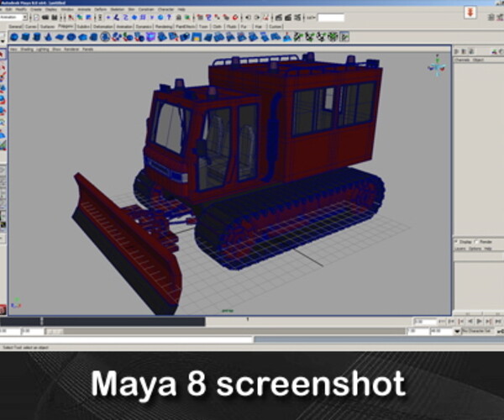This screenshot has height=420, width=504.
Task: Click the Render current frame clapperboard icon
Action: [279, 18]
